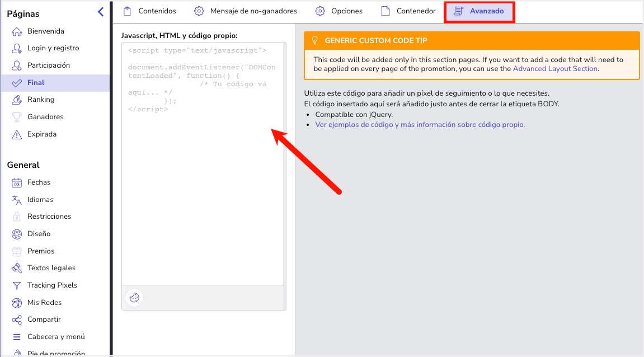The width and height of the screenshot is (644, 357).
Task: Select the Final page entry
Action: (56, 83)
